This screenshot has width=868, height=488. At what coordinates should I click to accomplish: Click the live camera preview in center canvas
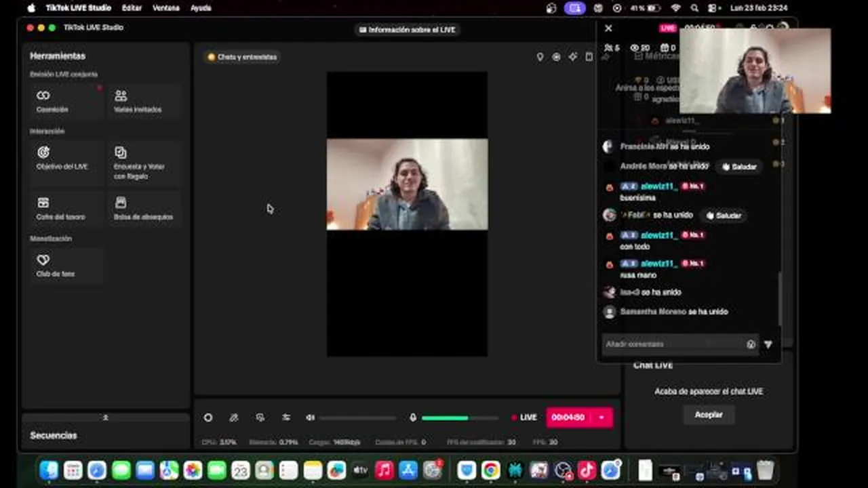(x=407, y=184)
